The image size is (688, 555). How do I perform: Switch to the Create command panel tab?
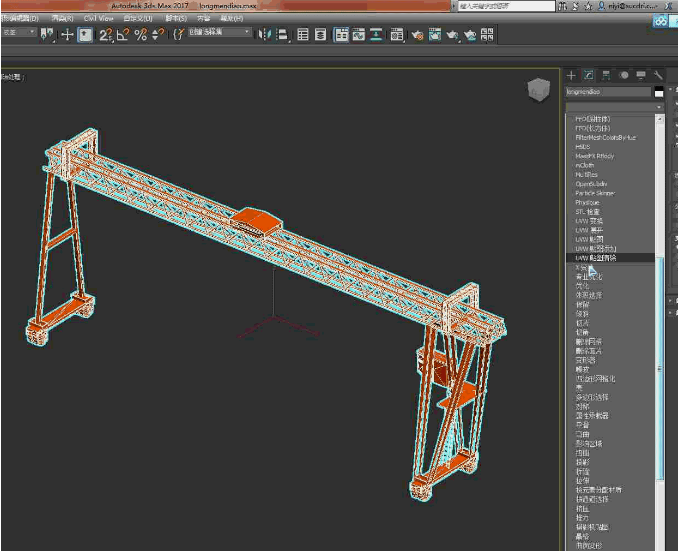(x=571, y=75)
